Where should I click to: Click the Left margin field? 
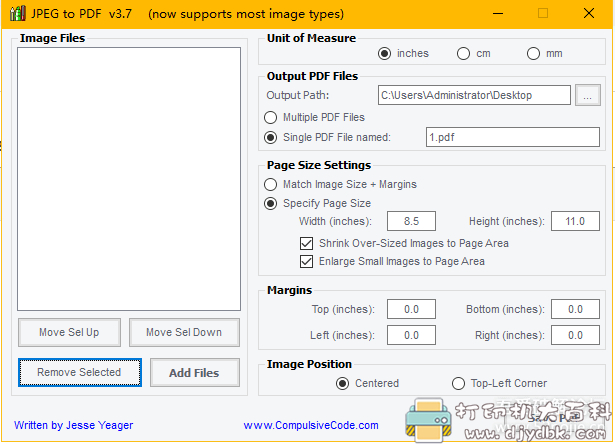(x=411, y=335)
